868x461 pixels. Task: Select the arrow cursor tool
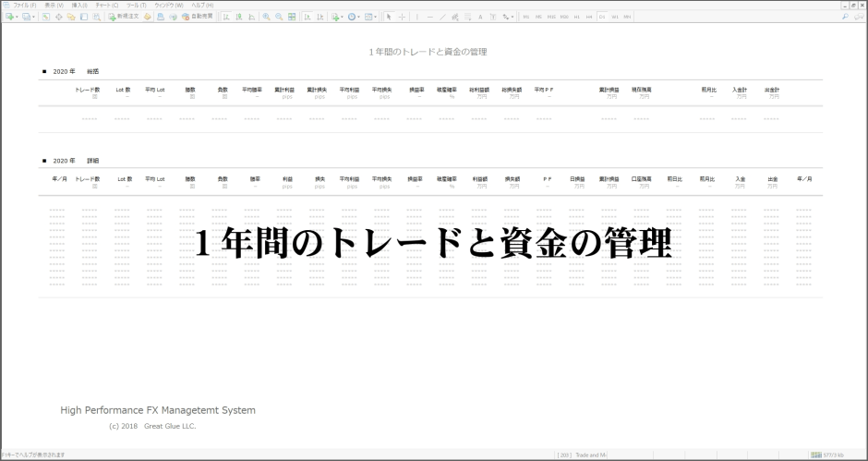tap(389, 17)
